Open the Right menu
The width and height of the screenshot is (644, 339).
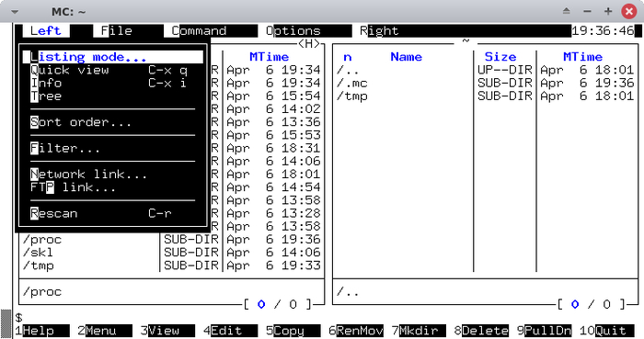point(379,30)
